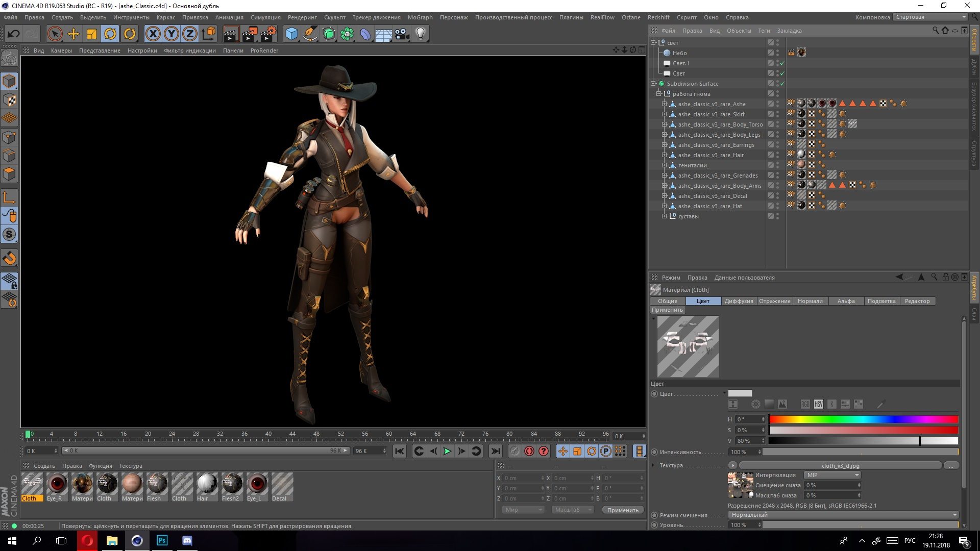
Task: Toggle layer flag for Небо
Action: pyautogui.click(x=771, y=53)
